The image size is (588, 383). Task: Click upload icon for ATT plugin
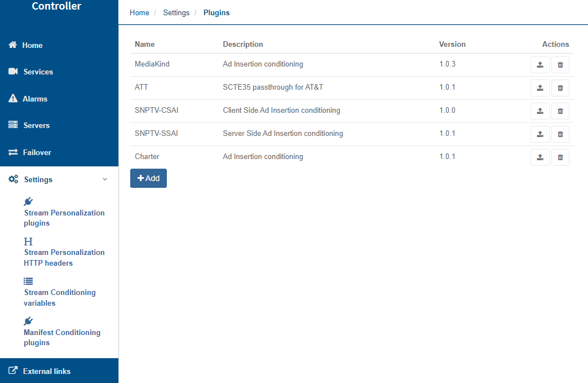[x=540, y=88]
